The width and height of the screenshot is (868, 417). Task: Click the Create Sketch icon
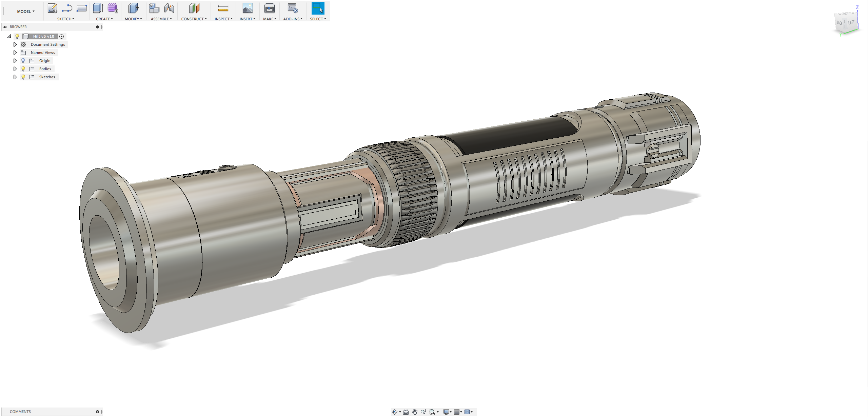(52, 8)
